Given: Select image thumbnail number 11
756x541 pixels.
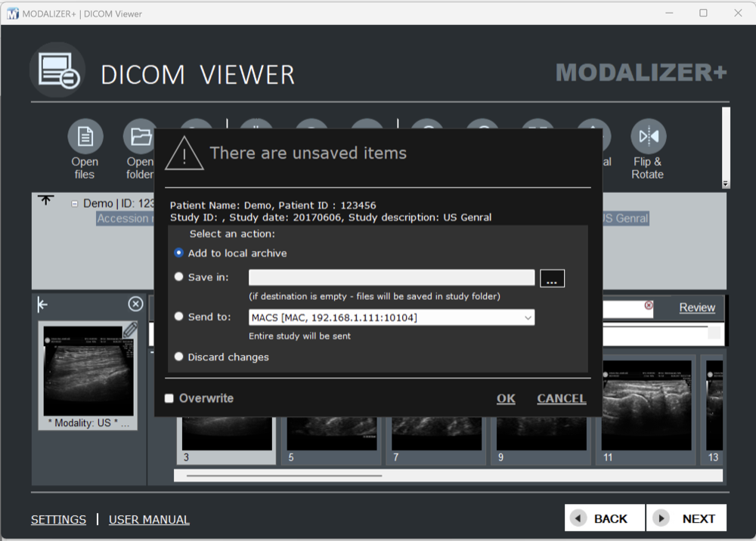Looking at the screenshot, I should click(646, 410).
